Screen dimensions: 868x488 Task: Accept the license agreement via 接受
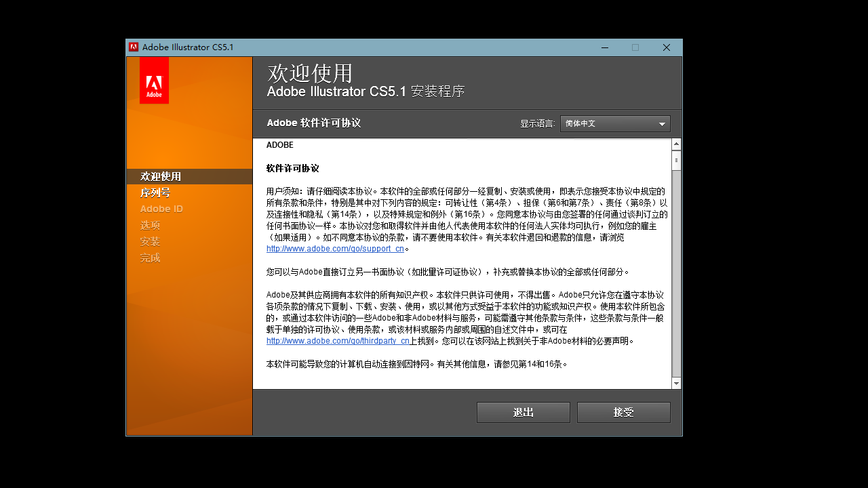[623, 412]
